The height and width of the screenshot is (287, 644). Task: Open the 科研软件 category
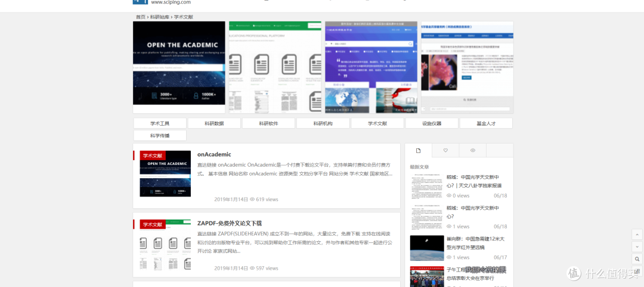(x=268, y=123)
